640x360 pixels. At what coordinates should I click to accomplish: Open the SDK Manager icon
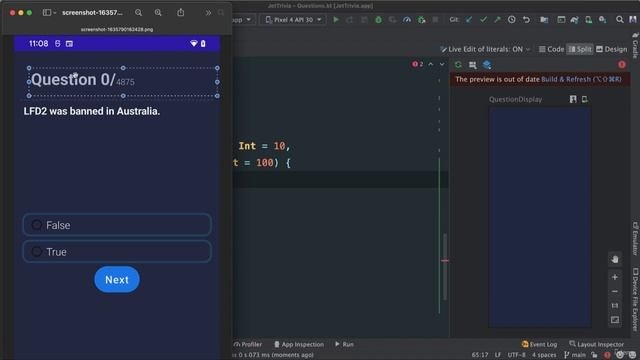[x=602, y=20]
